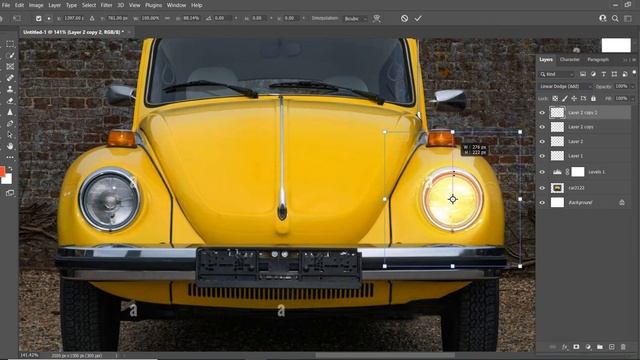Open the Edit Toolbar three-dots button
The image size is (640, 360).
click(10, 157)
